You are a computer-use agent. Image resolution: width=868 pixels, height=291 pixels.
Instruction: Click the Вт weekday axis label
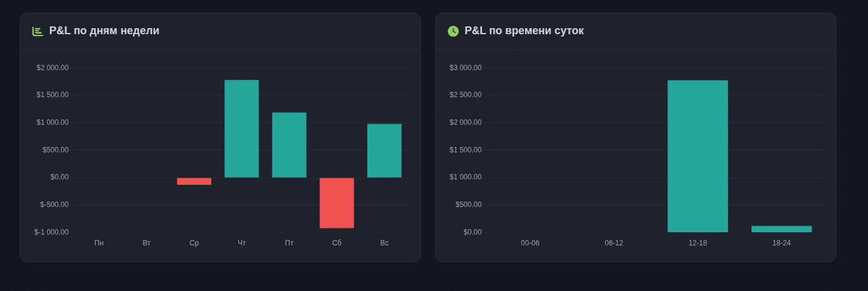[146, 243]
